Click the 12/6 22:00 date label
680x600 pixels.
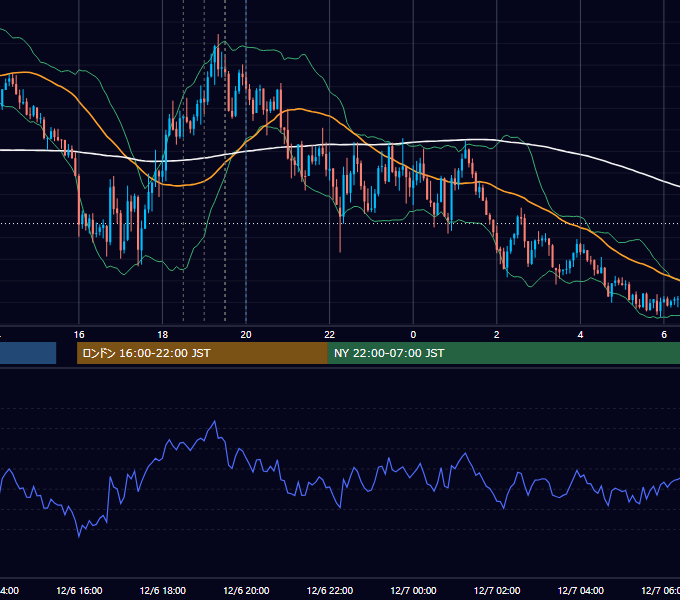330,590
